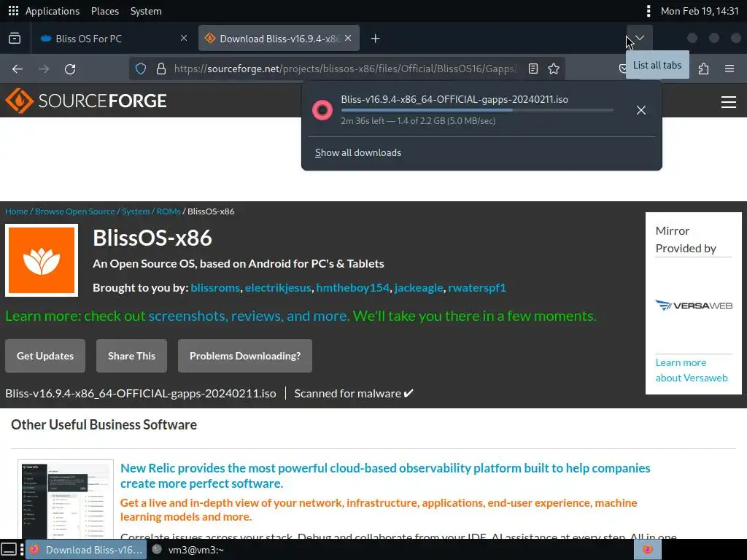Open the jackeagle author profile

tap(419, 287)
